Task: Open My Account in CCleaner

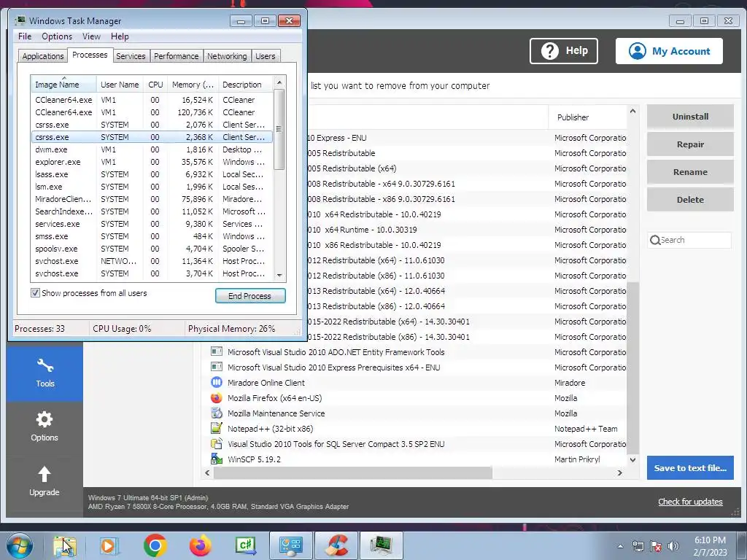Action: 669,51
